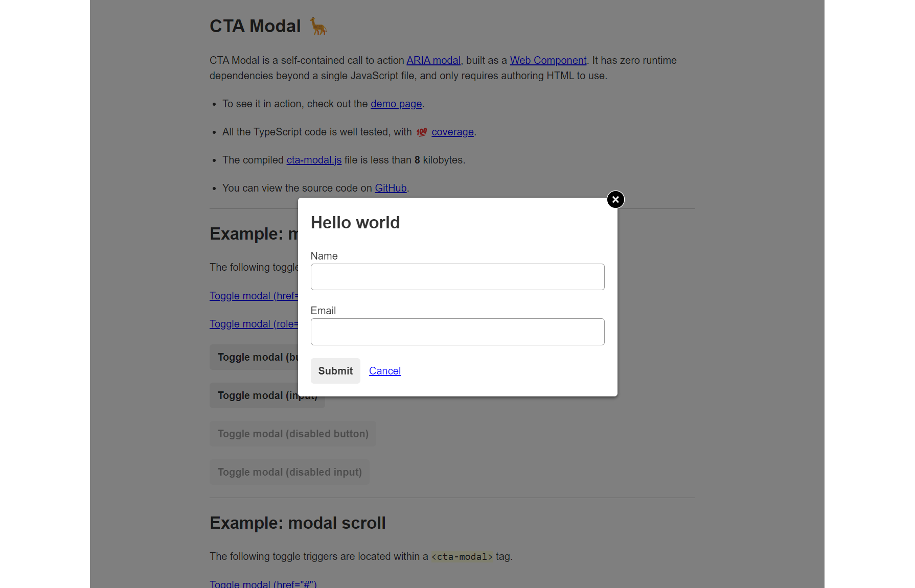Image resolution: width=915 pixels, height=588 pixels.
Task: Click inside the Email input field
Action: tap(457, 332)
